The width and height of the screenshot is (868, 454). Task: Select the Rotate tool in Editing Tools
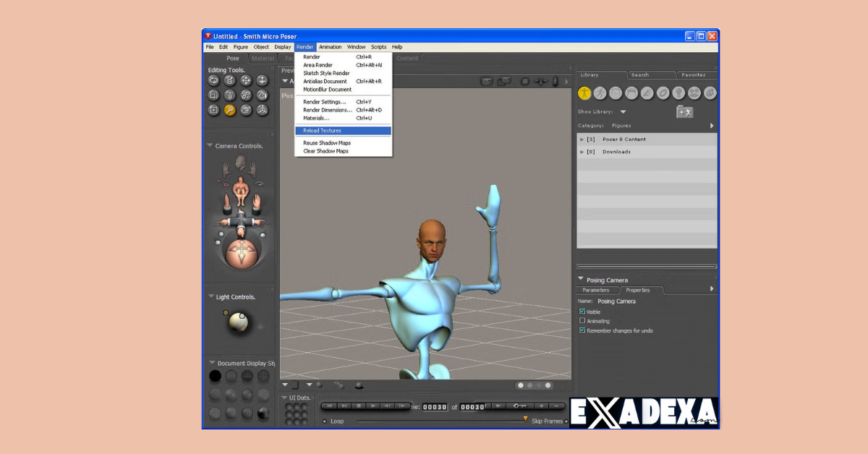(213, 80)
